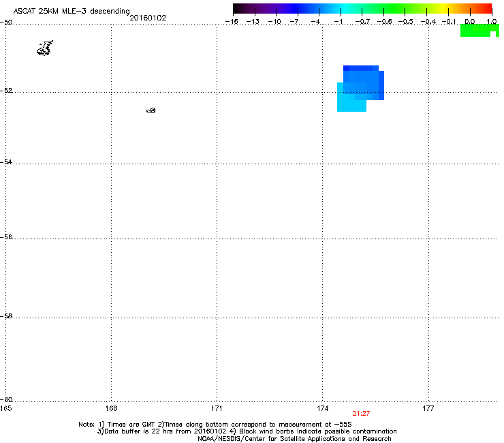
Task: Click the -60 latitude axis label
Action: [6, 400]
